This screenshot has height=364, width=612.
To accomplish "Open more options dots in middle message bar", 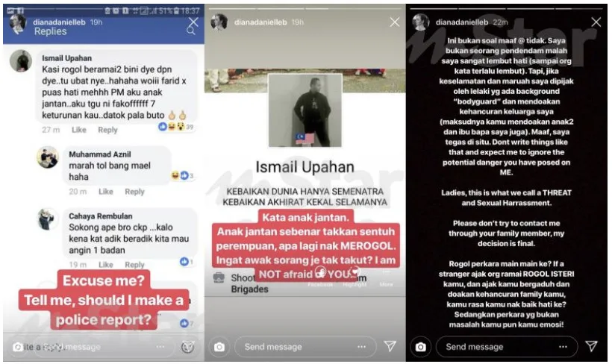I will (x=362, y=346).
